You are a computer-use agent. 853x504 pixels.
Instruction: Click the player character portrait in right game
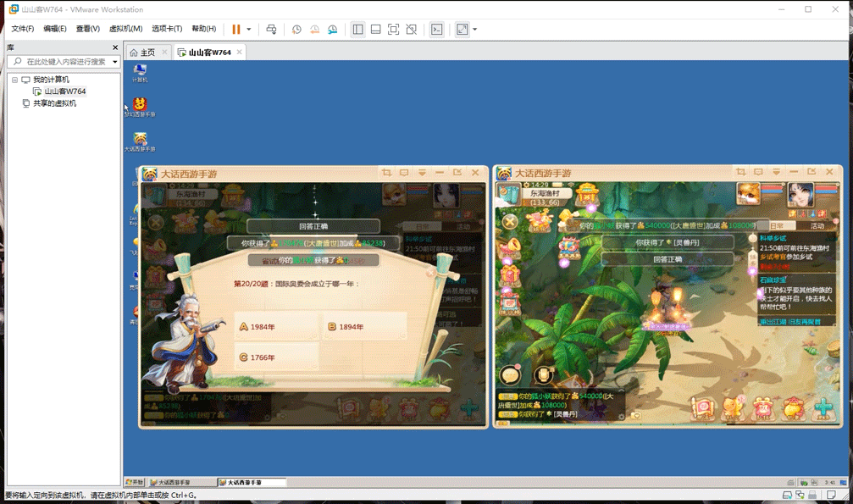point(800,194)
